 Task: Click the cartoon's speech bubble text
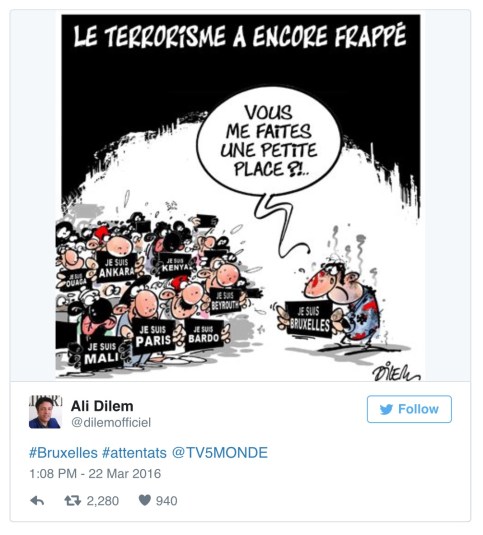(x=269, y=140)
